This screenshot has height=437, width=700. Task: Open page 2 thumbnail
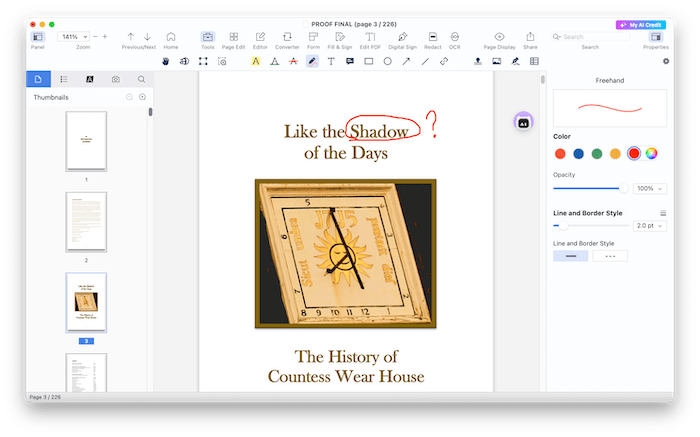[x=86, y=222]
